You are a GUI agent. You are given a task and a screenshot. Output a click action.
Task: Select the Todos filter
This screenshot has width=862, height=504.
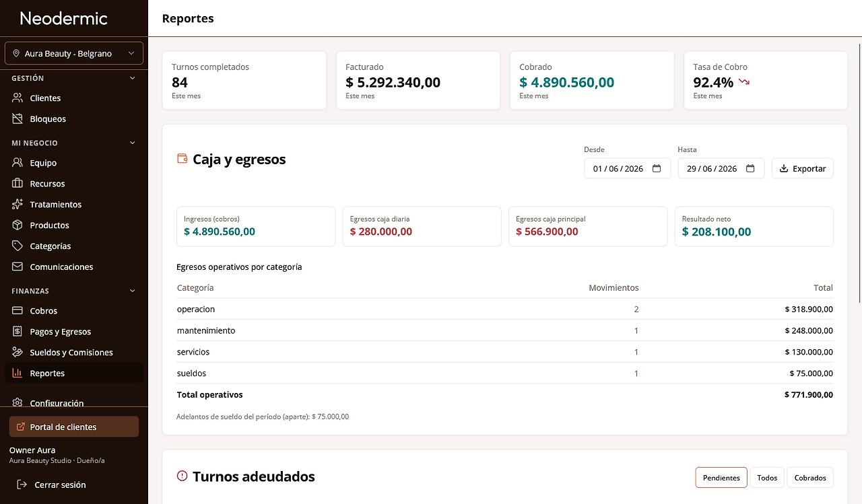[767, 478]
